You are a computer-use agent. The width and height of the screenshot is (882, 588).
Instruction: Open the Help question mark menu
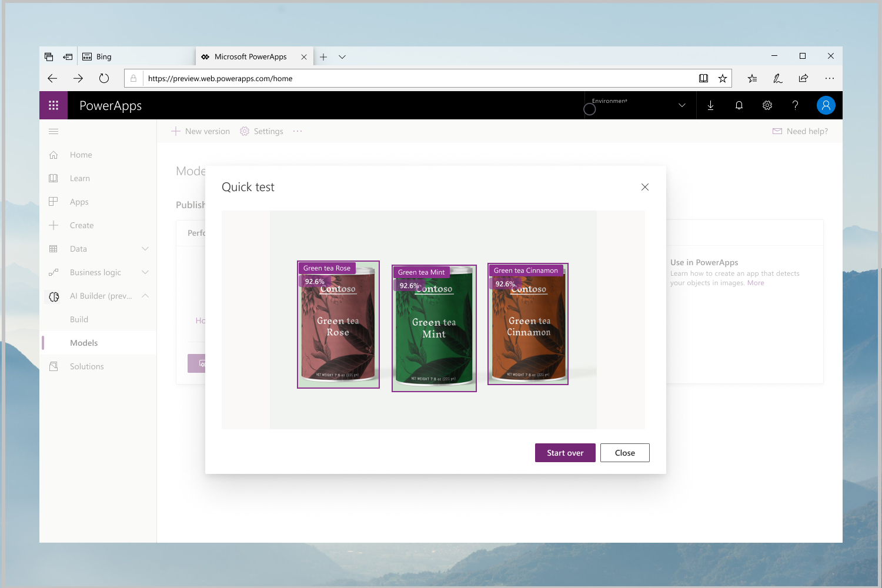point(796,105)
